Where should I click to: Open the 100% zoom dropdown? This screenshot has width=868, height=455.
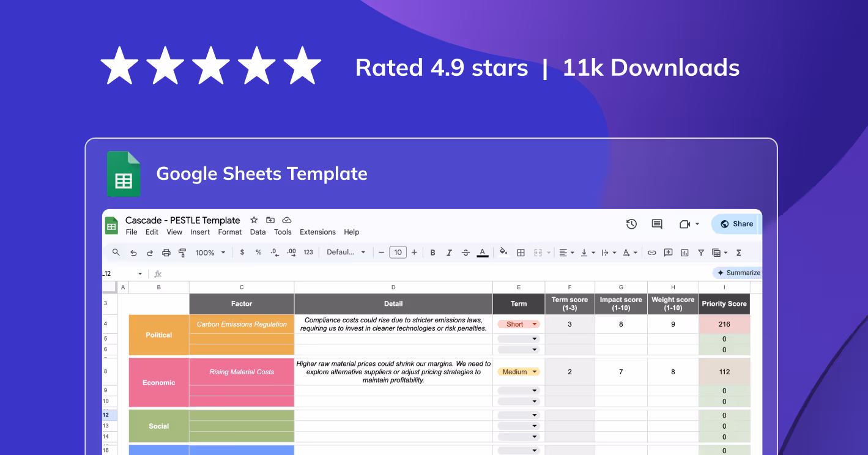210,253
